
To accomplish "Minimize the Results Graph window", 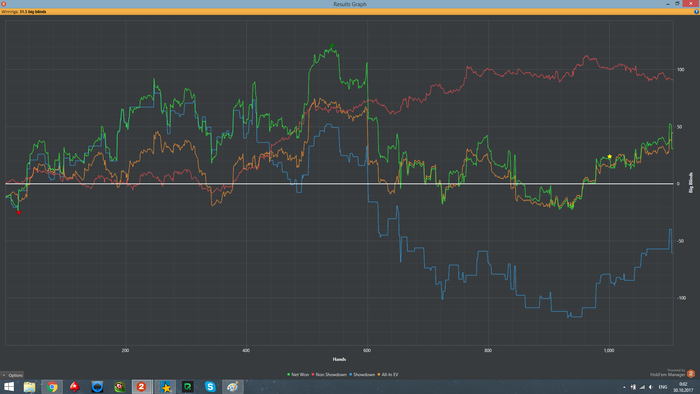I will tap(668, 4).
